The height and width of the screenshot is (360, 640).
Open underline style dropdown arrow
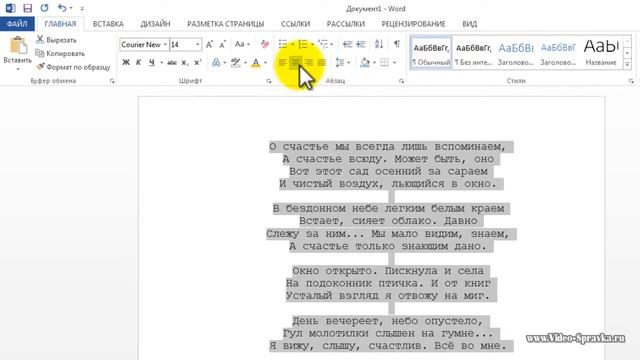(x=162, y=63)
